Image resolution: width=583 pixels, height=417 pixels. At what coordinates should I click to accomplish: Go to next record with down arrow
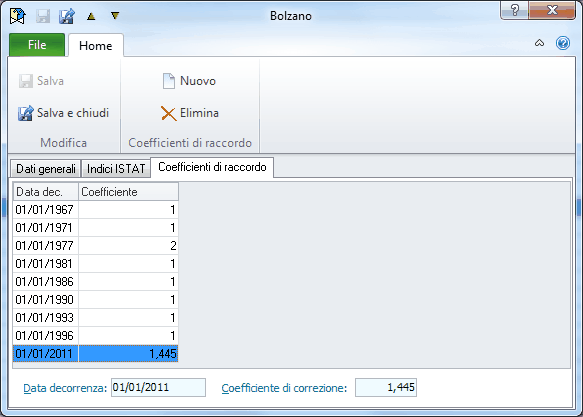point(115,16)
